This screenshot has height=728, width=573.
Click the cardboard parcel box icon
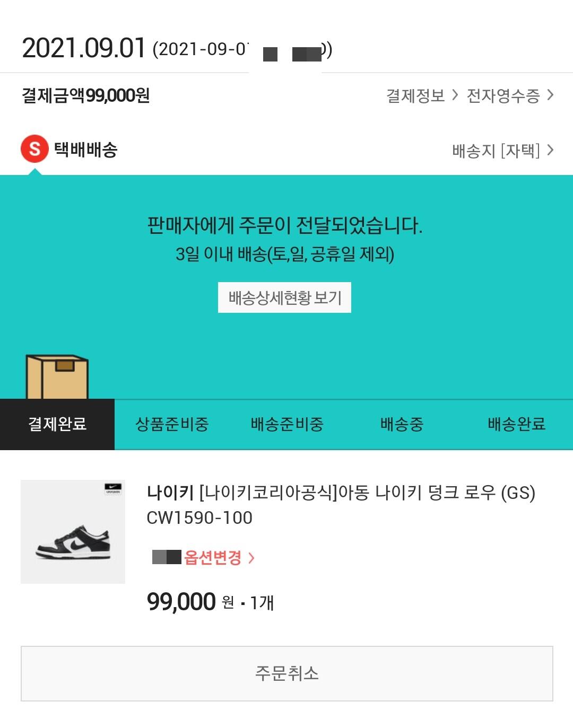[57, 376]
